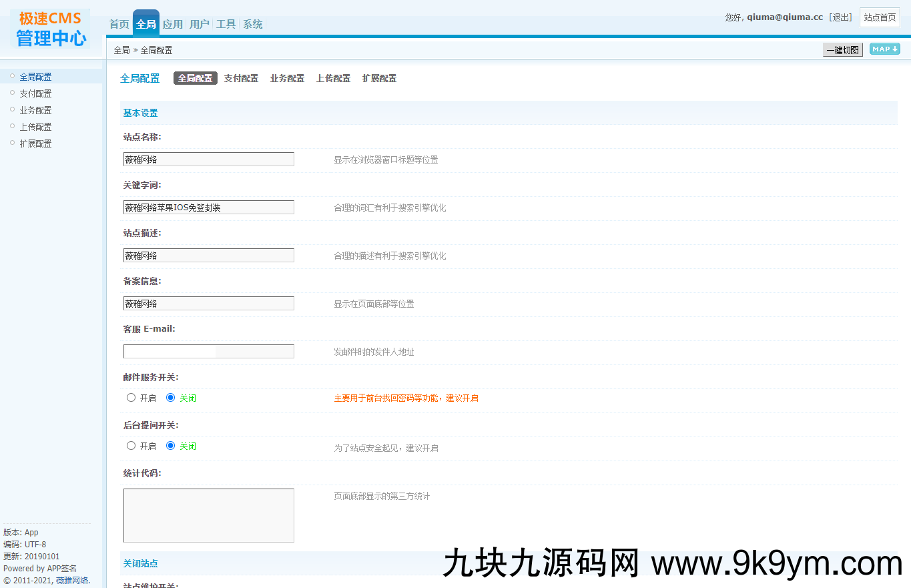Select 关闭 for 邮件服务开关
Screen dimensions: 911x588
(x=171, y=398)
